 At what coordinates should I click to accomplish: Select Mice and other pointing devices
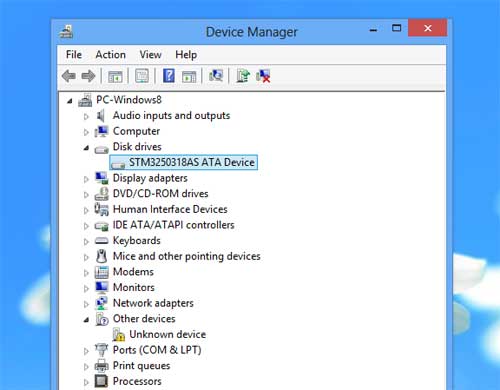186,256
